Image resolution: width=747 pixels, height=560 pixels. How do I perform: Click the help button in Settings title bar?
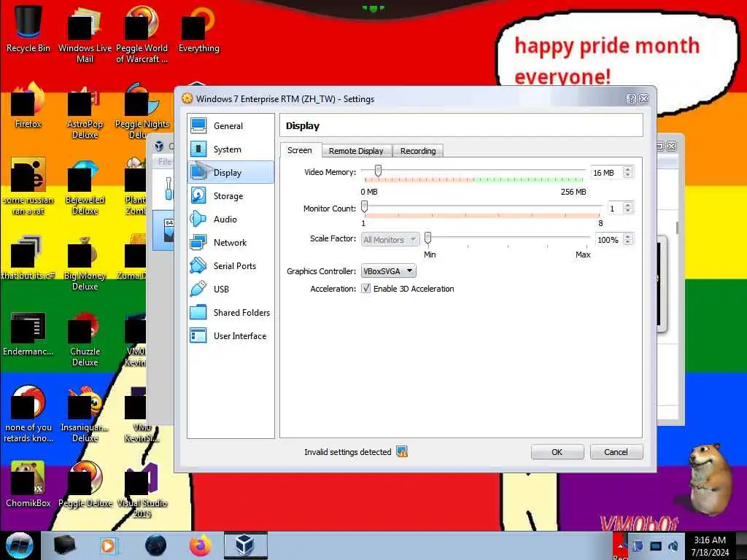pos(631,98)
